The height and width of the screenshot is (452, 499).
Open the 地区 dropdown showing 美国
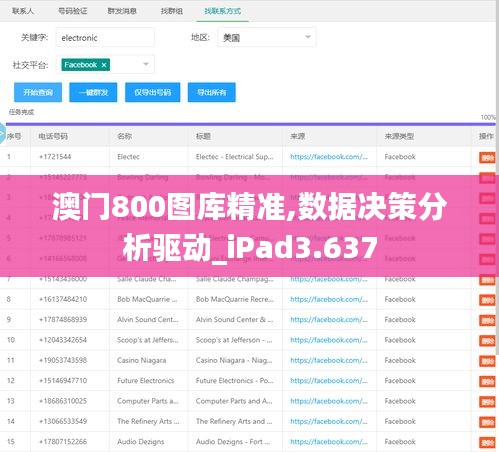[x=266, y=37]
